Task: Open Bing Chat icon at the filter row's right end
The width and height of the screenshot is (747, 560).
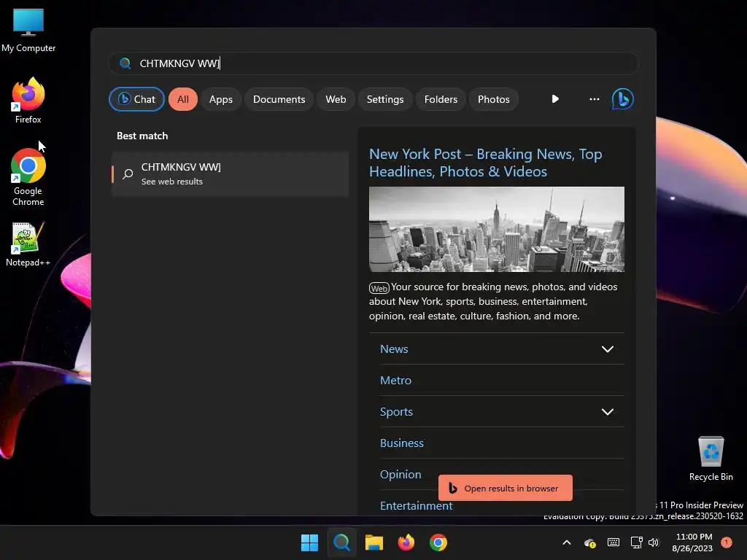Action: [x=622, y=99]
